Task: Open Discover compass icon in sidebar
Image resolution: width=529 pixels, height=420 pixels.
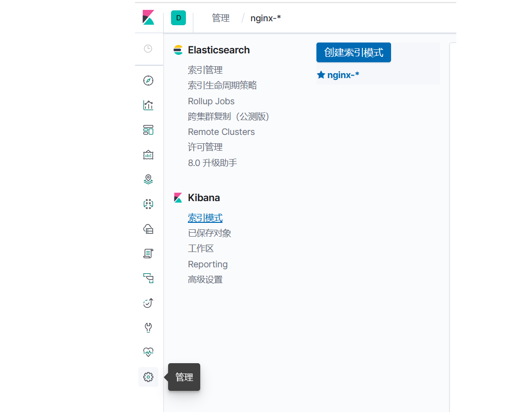Action: click(148, 81)
